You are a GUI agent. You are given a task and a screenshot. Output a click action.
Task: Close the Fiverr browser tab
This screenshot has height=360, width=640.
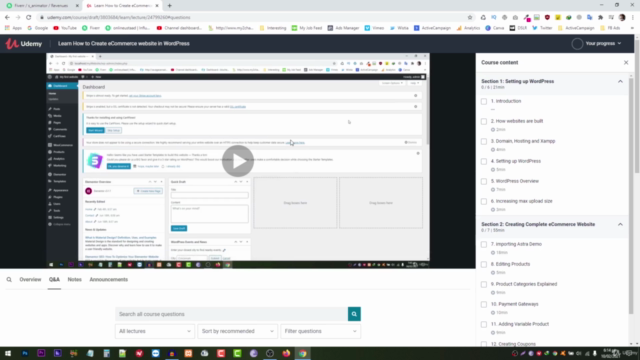point(77,6)
